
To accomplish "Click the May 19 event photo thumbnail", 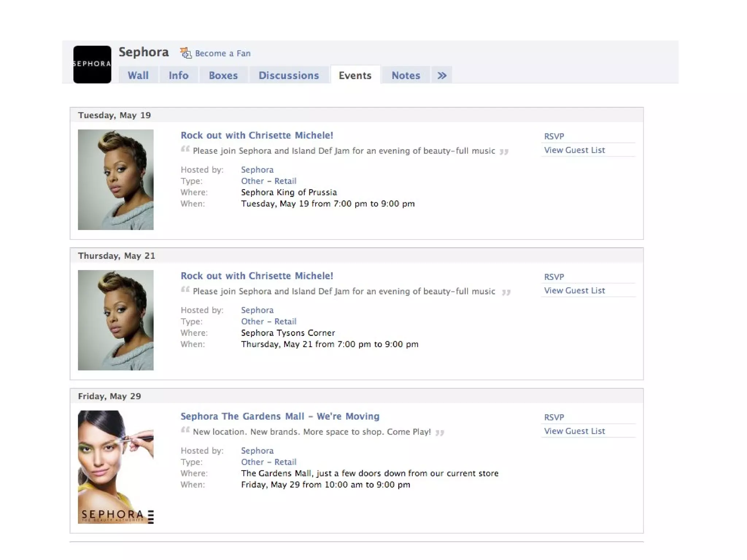I will tap(116, 179).
